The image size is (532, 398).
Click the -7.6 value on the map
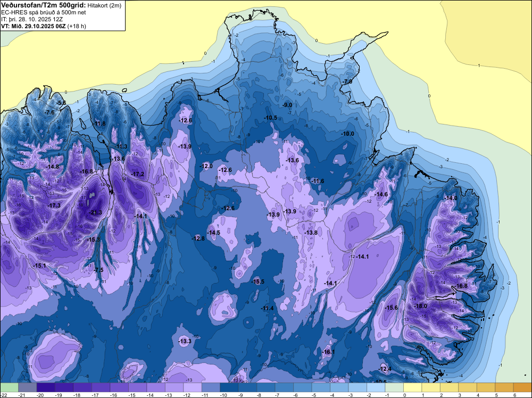point(49,112)
